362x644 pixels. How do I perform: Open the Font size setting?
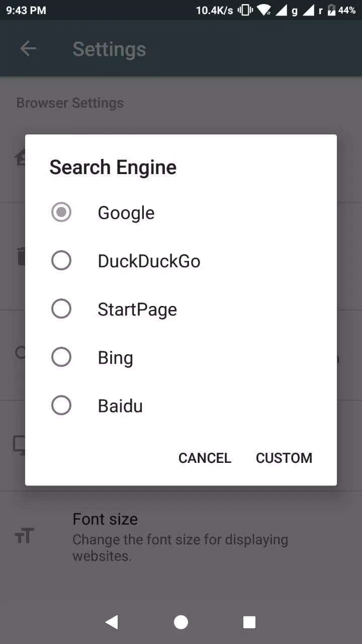click(181, 536)
